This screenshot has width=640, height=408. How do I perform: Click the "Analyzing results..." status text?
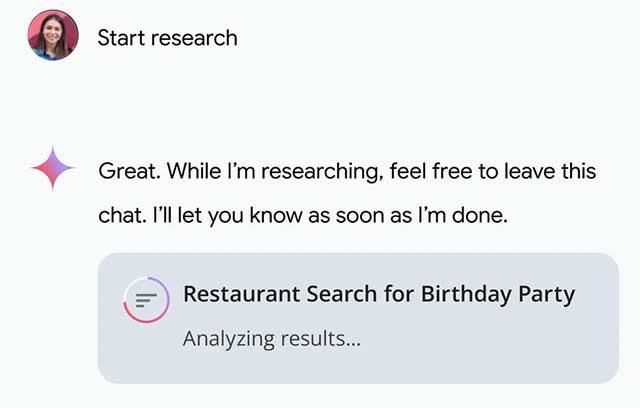[271, 339]
